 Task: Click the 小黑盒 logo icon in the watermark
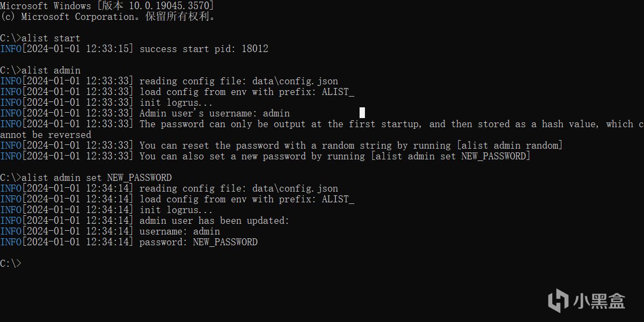click(558, 299)
